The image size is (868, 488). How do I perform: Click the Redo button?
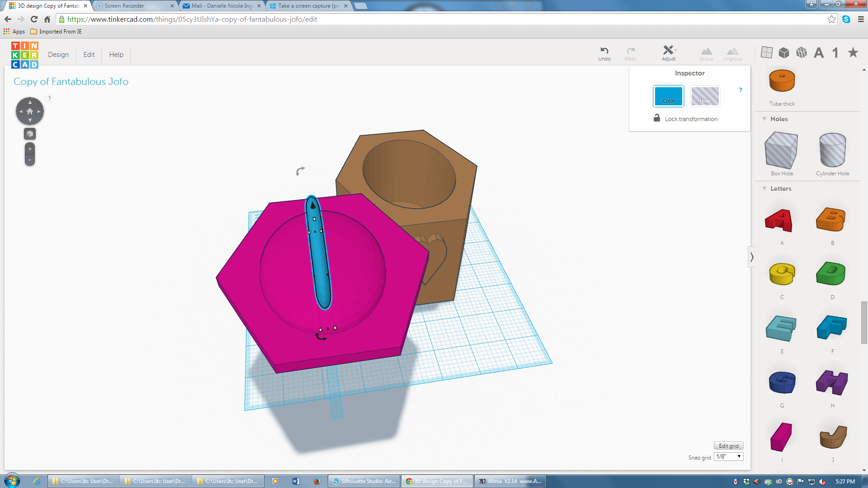(x=631, y=53)
